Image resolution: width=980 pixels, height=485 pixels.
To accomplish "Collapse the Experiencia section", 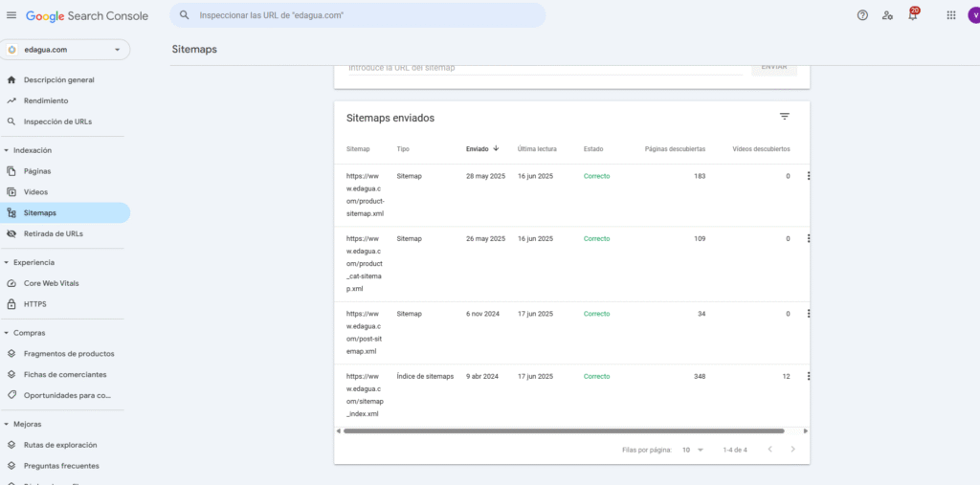I will pyautogui.click(x=7, y=262).
